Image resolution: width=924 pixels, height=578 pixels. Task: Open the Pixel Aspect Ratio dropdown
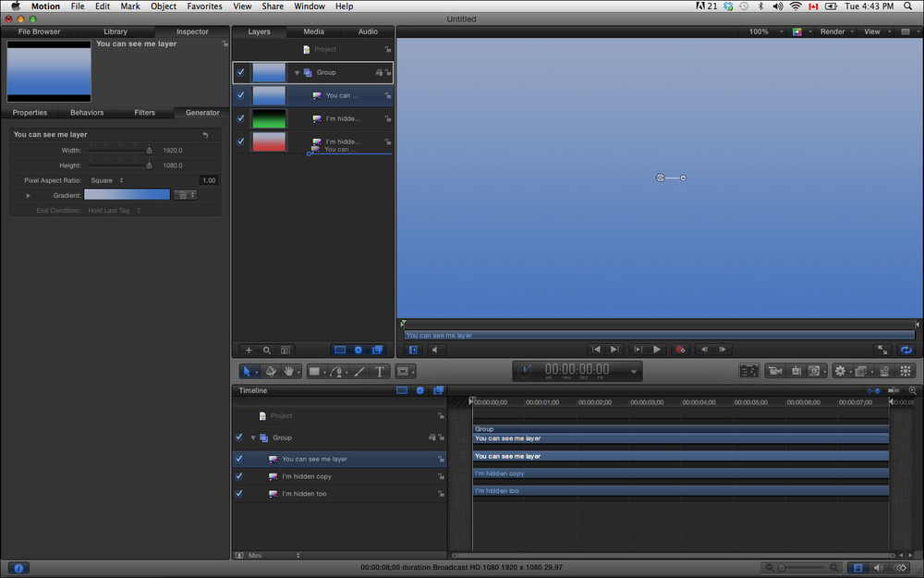click(107, 180)
